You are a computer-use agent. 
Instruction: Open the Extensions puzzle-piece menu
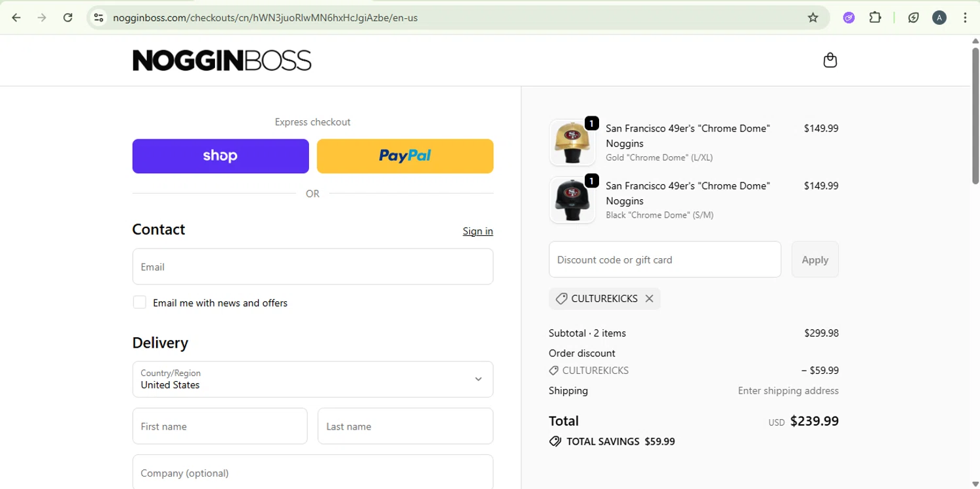pyautogui.click(x=875, y=18)
